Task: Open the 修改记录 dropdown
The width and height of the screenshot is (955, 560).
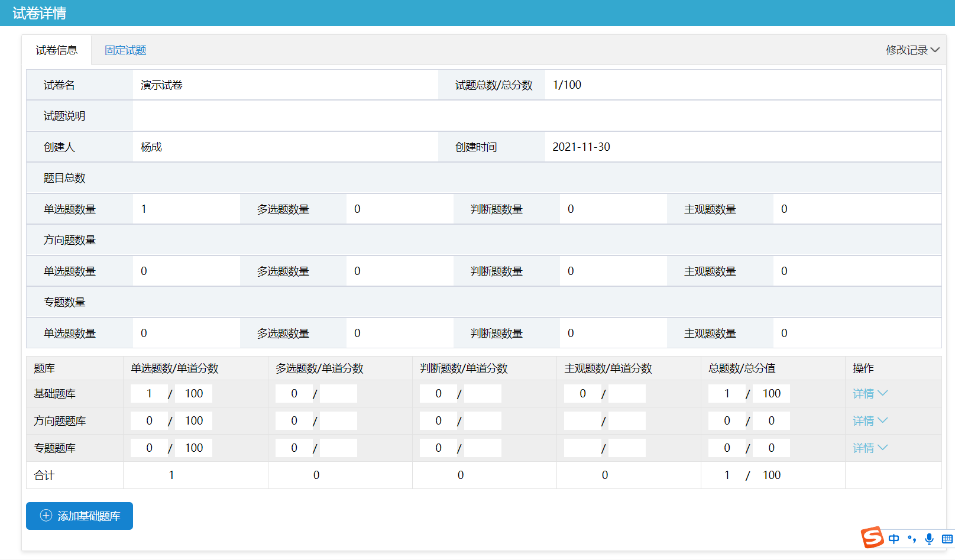Action: tap(912, 50)
